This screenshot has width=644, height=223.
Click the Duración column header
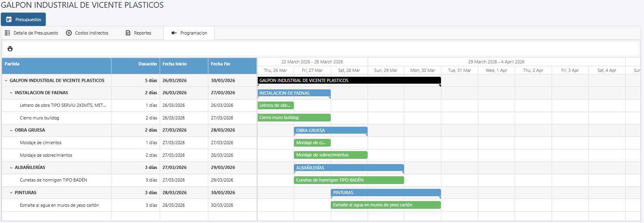coord(147,64)
